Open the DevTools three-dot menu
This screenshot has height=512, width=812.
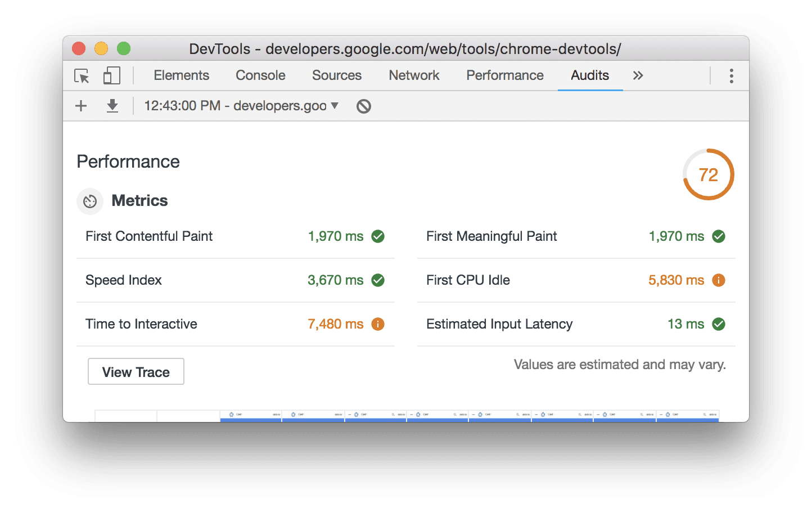click(x=731, y=75)
